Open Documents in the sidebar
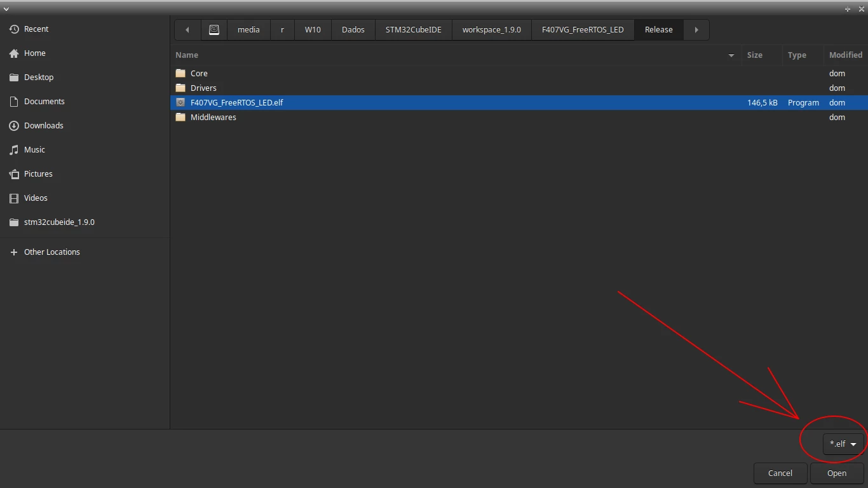Image resolution: width=868 pixels, height=488 pixels. click(x=85, y=102)
